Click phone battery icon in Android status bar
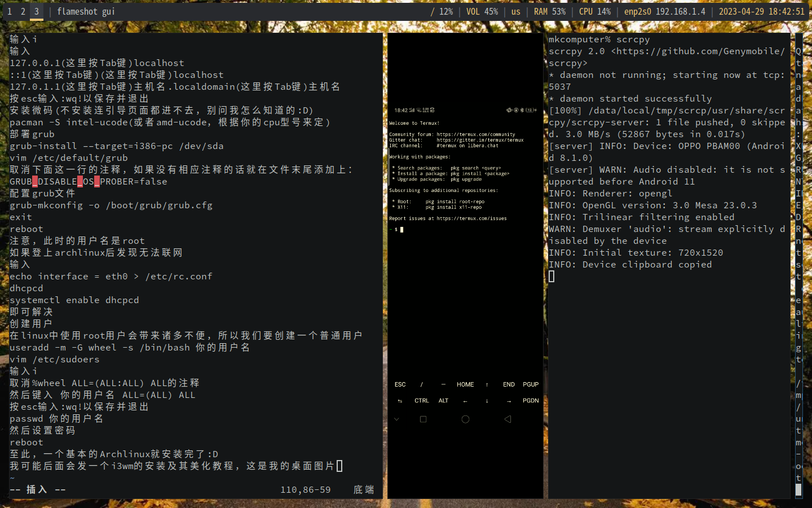 coord(531,110)
